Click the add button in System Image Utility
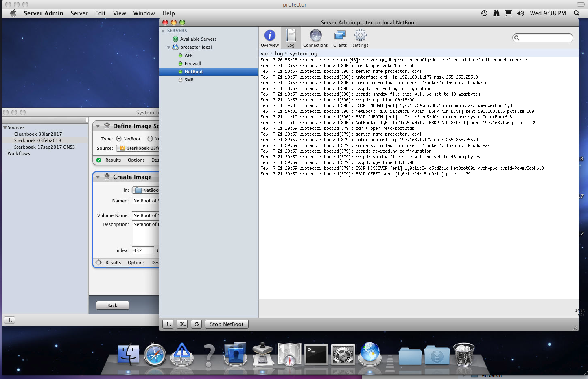588x379 pixels. (x=10, y=320)
